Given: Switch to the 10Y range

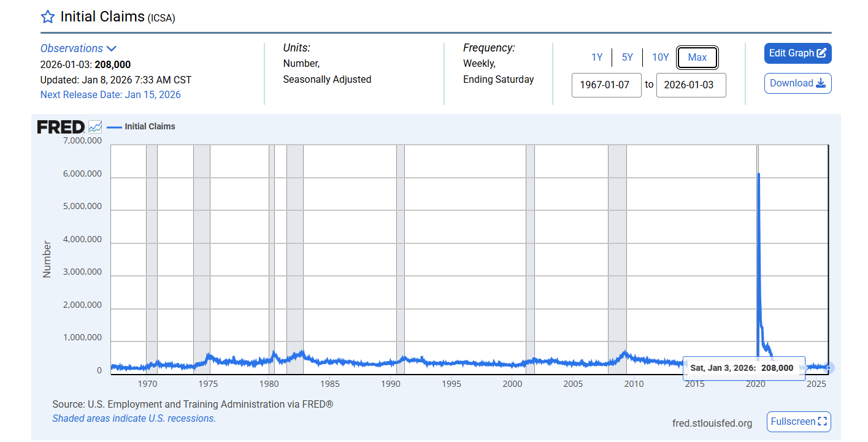Looking at the screenshot, I should [660, 57].
